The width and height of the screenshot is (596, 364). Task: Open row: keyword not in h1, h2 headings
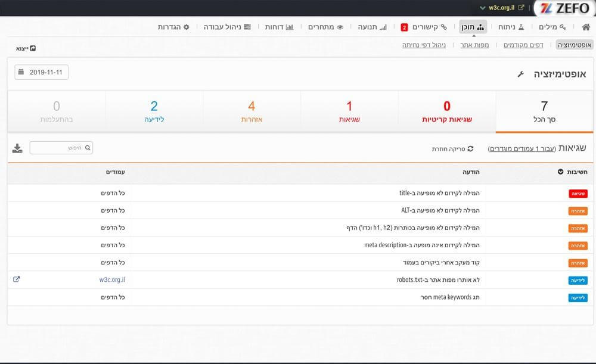[300, 228]
